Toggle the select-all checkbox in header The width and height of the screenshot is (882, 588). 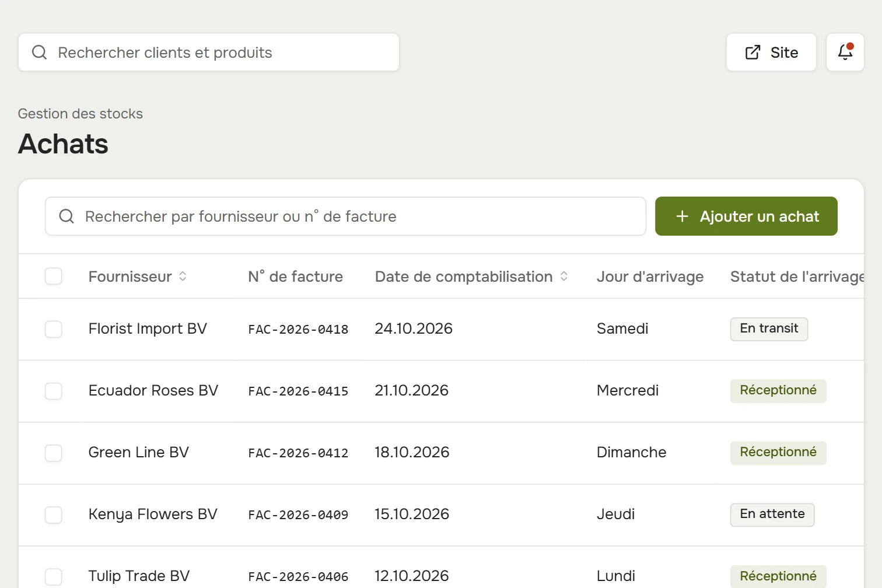pyautogui.click(x=54, y=276)
